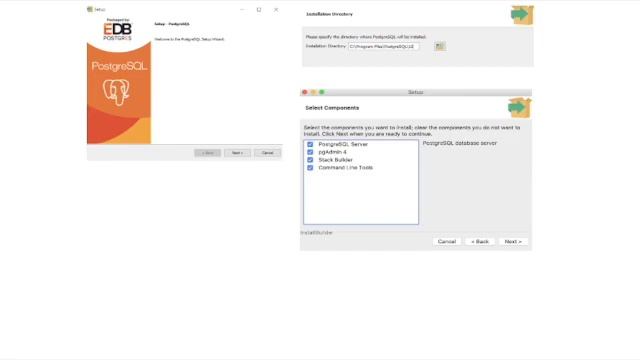Click the installer box icon in Installation Directory panel
Viewport: 640px width, 360px height.
point(522,15)
